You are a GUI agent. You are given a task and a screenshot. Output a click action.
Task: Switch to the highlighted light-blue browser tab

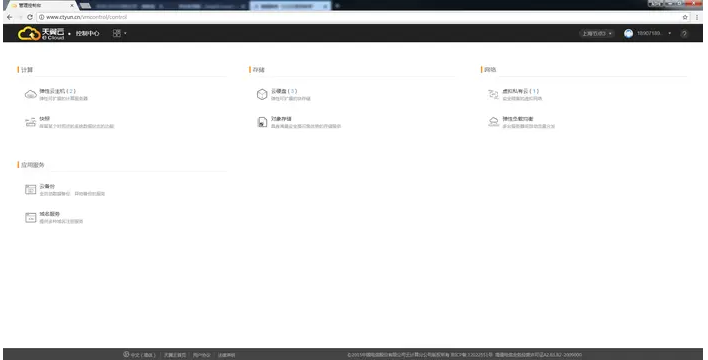pyautogui.click(x=290, y=6)
